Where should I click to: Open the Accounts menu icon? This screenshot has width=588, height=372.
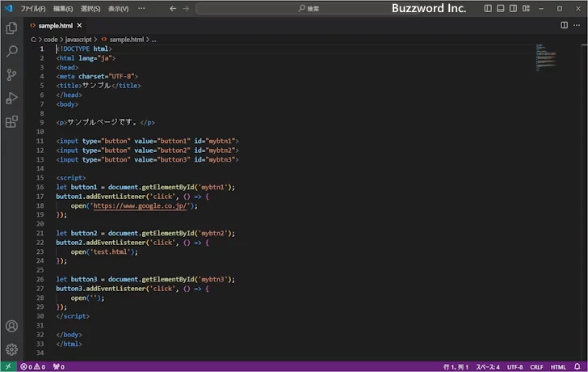click(x=11, y=327)
